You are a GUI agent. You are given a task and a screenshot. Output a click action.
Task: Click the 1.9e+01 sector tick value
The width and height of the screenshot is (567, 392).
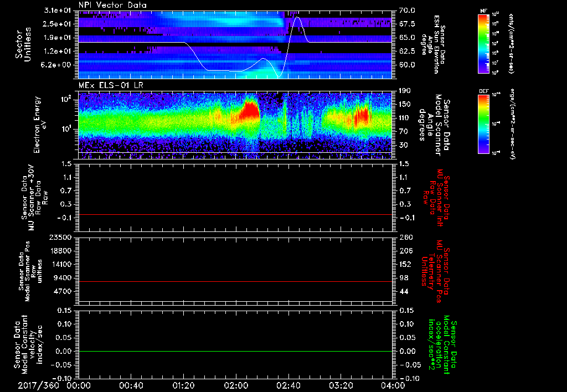[x=58, y=38]
